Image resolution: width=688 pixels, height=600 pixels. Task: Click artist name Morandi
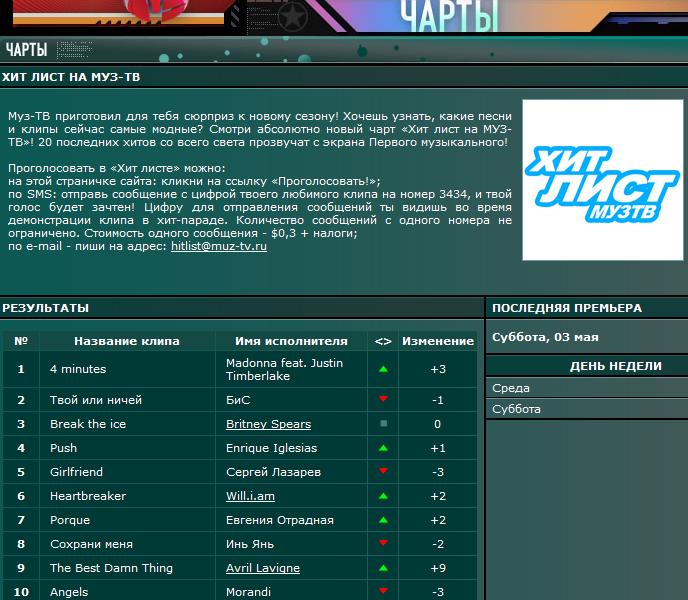tap(248, 592)
